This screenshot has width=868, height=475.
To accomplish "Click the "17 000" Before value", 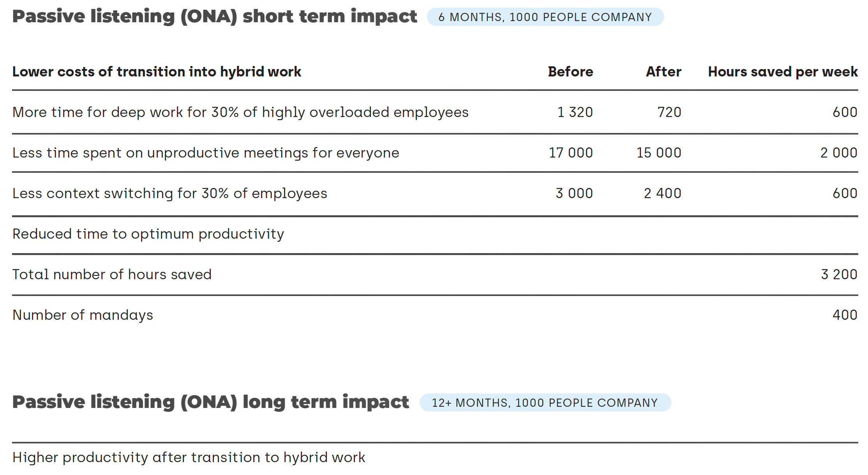I will (x=571, y=153).
